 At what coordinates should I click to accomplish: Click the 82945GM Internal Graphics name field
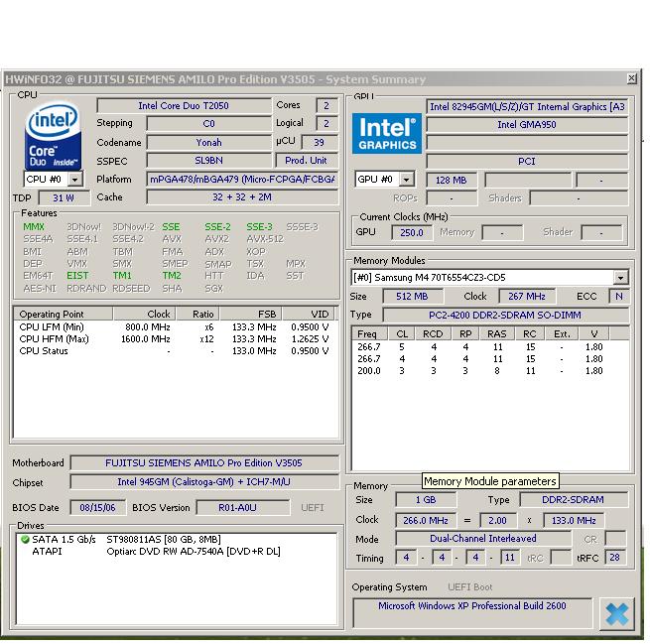click(527, 106)
